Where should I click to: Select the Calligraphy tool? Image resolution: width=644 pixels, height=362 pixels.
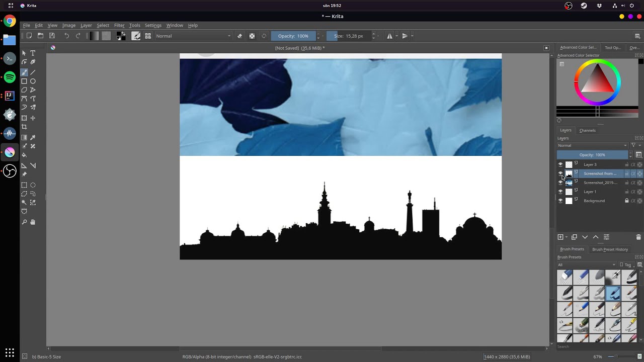(33, 62)
